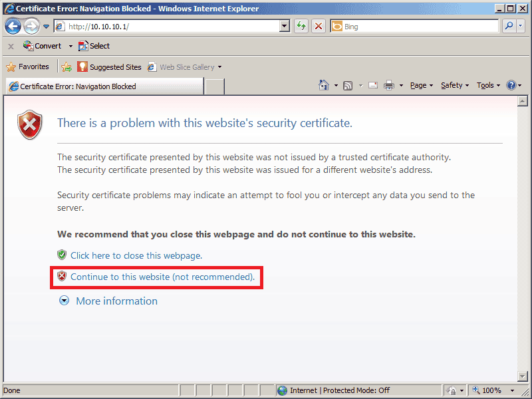This screenshot has width=532, height=399.
Task: Click the browser Forward arrow button
Action: [31, 26]
